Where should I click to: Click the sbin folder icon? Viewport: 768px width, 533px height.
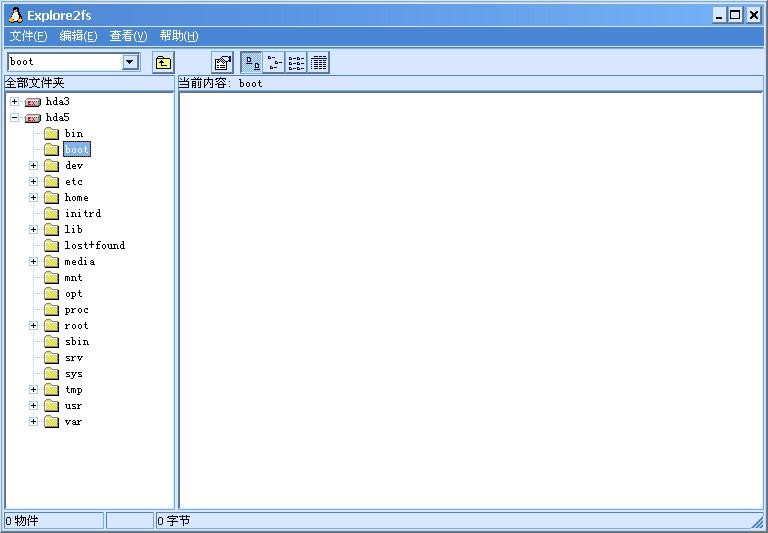tap(51, 341)
